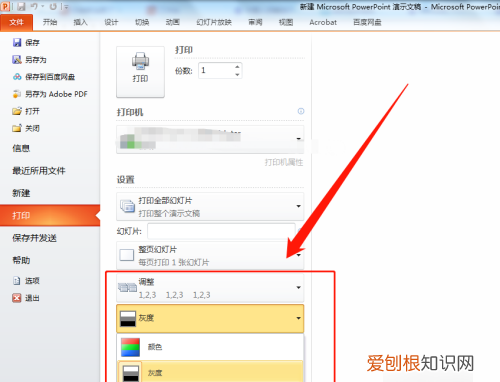Click 退出 to exit PowerPoint

[x=26, y=298]
